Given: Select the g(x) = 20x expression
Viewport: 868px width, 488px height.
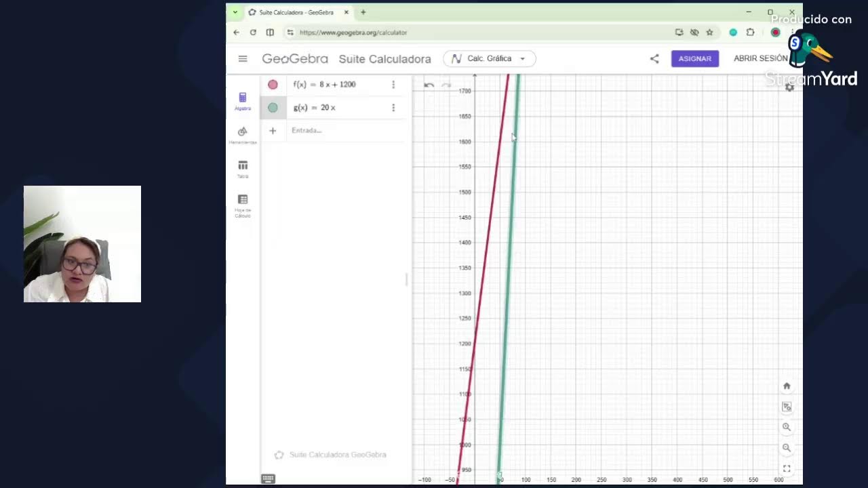Looking at the screenshot, I should tap(314, 108).
